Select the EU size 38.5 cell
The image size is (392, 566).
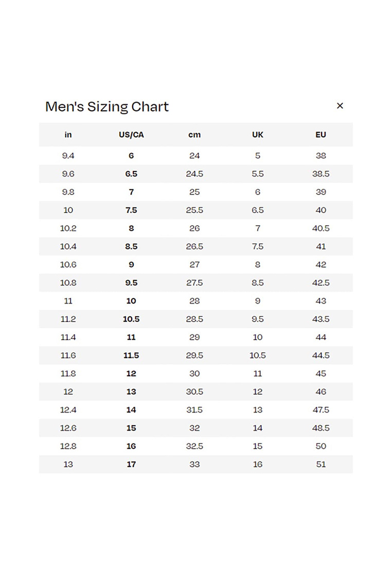[320, 174]
